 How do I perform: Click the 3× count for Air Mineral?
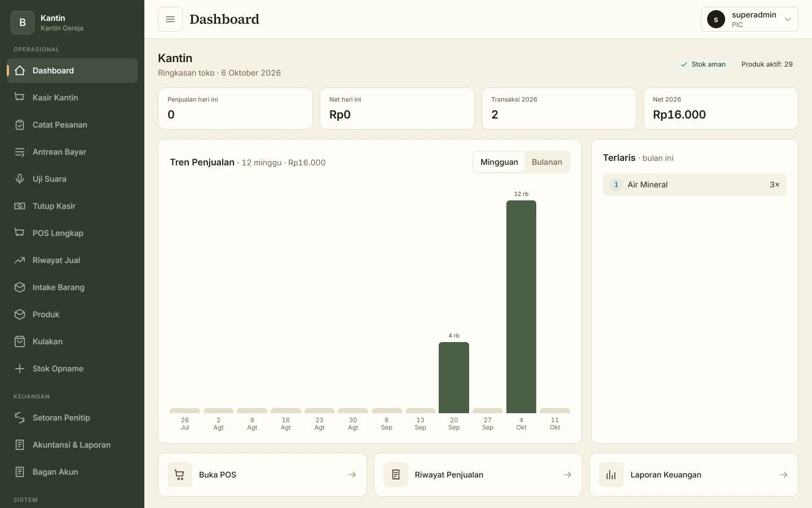point(775,185)
